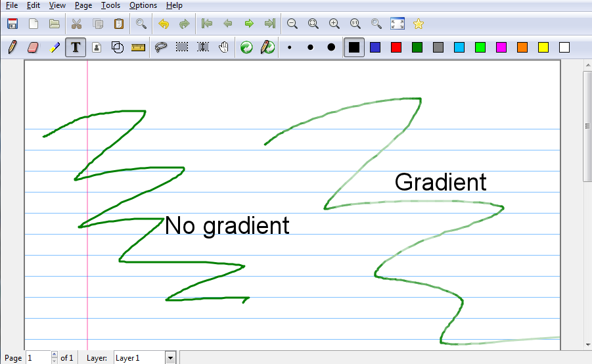Activate the Hand pan tool
The width and height of the screenshot is (592, 364).
tap(223, 47)
